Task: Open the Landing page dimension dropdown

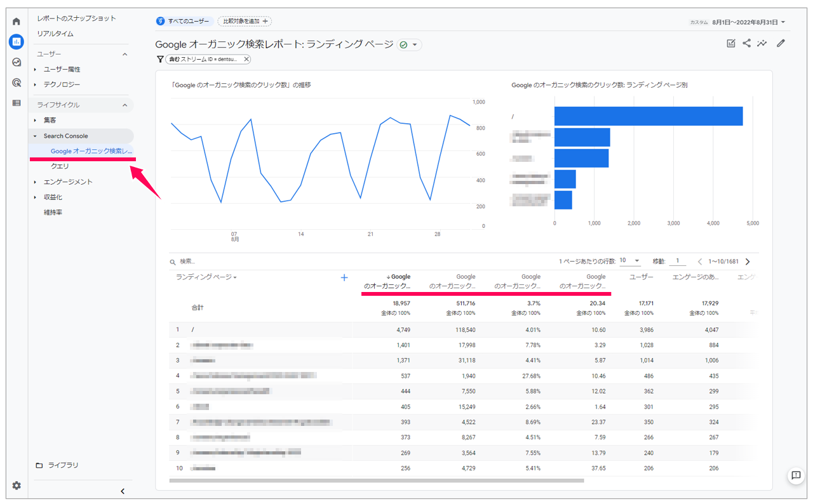Action: 206,277
